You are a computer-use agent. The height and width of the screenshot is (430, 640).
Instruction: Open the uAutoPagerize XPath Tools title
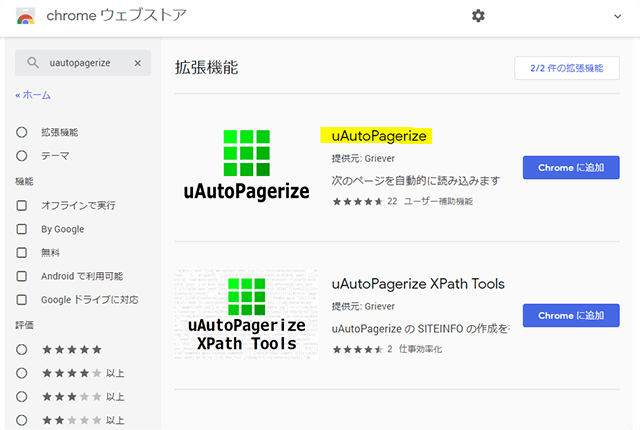418,284
